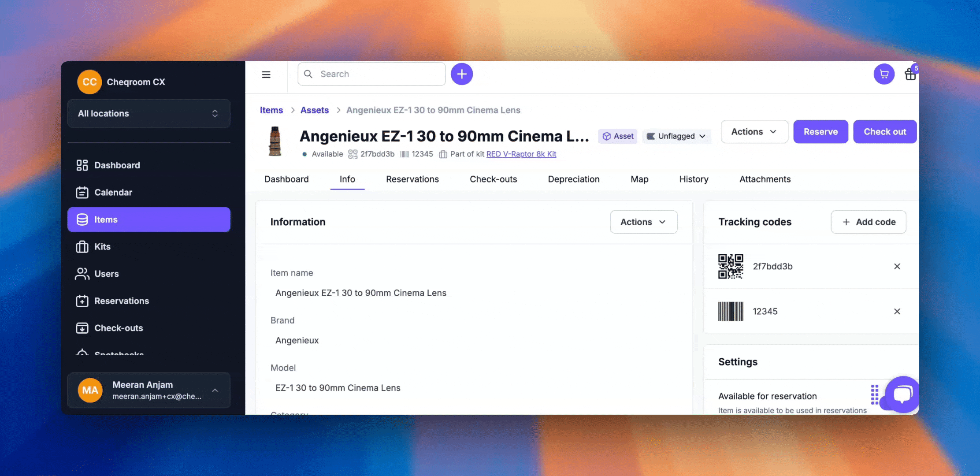Open the Unflagged flag dropdown
Image resolution: width=980 pixels, height=476 pixels.
(x=676, y=136)
